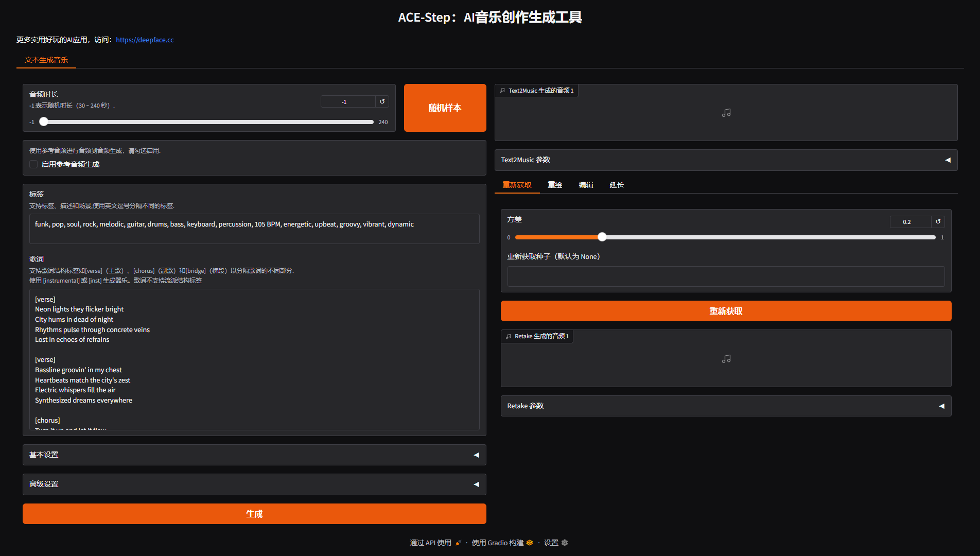Screen dimensions: 980x556
Task: Open the deepface.cc hyperlink
Action: 145,40
